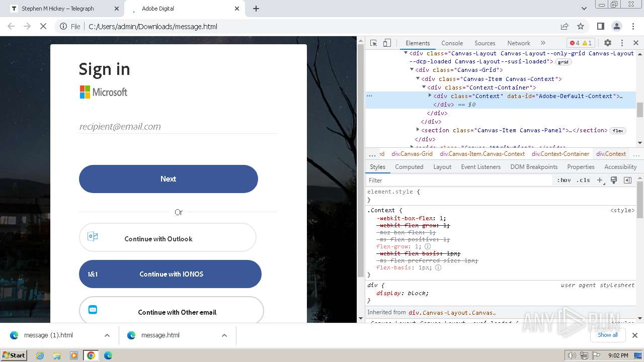Show the computed styles sidebar icon
Viewport: 644px width, 362px height.
[x=627, y=180]
